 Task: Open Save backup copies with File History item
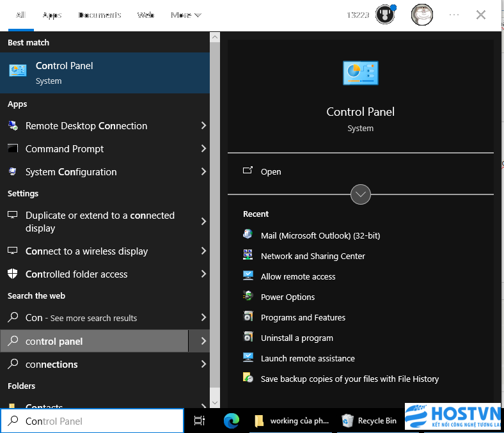[x=350, y=379]
